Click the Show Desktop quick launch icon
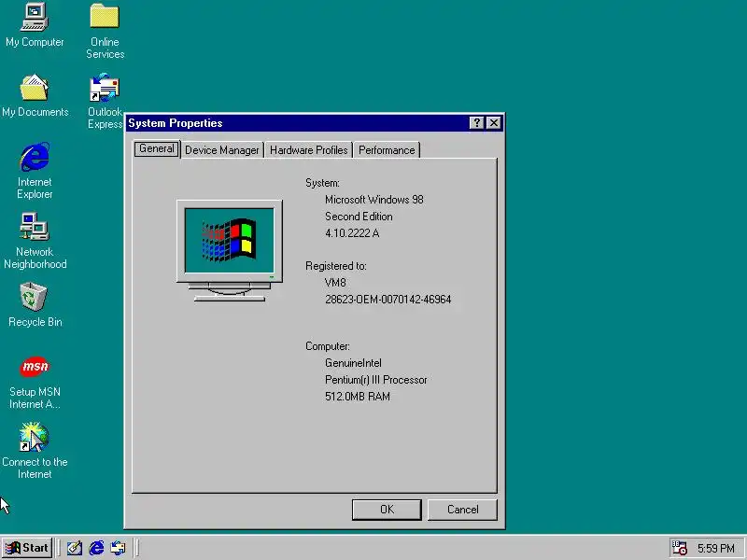This screenshot has height=560, width=747. (75, 548)
